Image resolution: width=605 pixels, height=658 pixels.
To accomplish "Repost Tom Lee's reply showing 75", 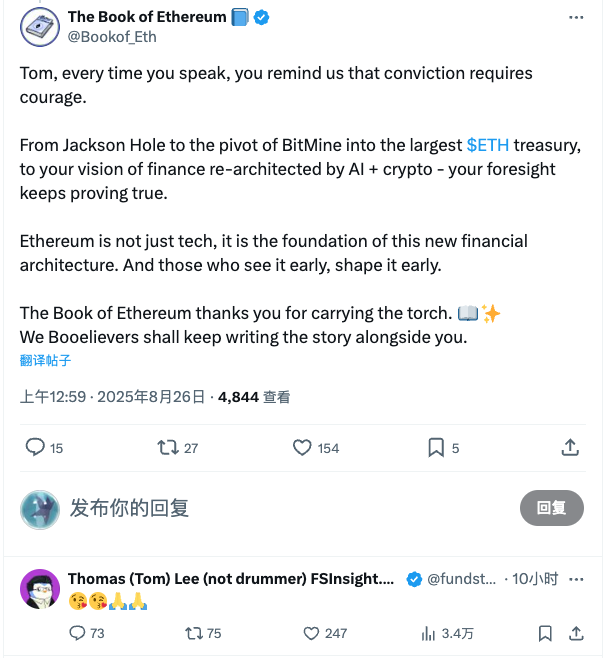I will (x=194, y=633).
